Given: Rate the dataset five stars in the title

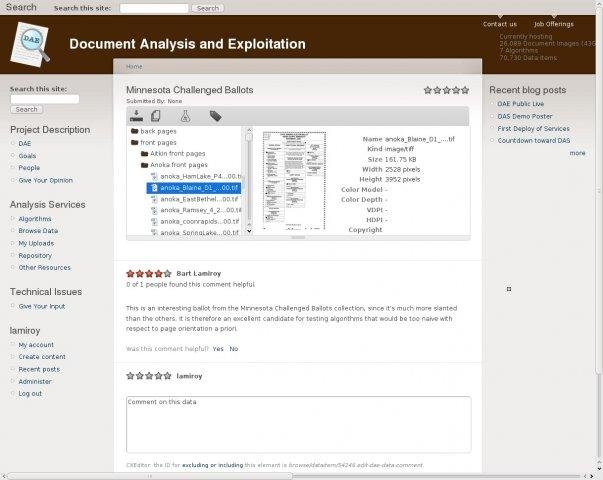Looking at the screenshot, I should (x=465, y=90).
